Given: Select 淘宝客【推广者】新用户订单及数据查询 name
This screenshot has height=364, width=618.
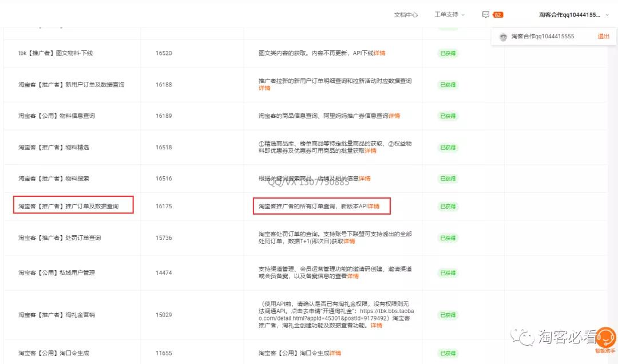Looking at the screenshot, I should point(72,84).
